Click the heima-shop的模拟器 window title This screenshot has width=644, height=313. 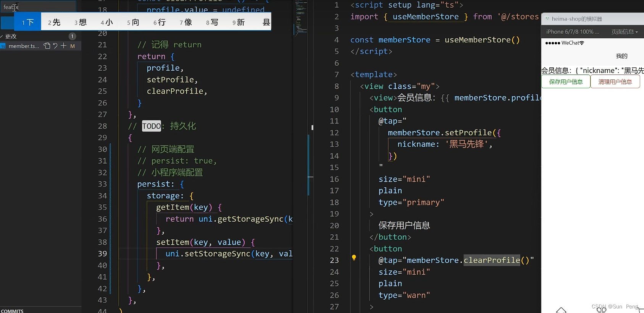(x=577, y=19)
